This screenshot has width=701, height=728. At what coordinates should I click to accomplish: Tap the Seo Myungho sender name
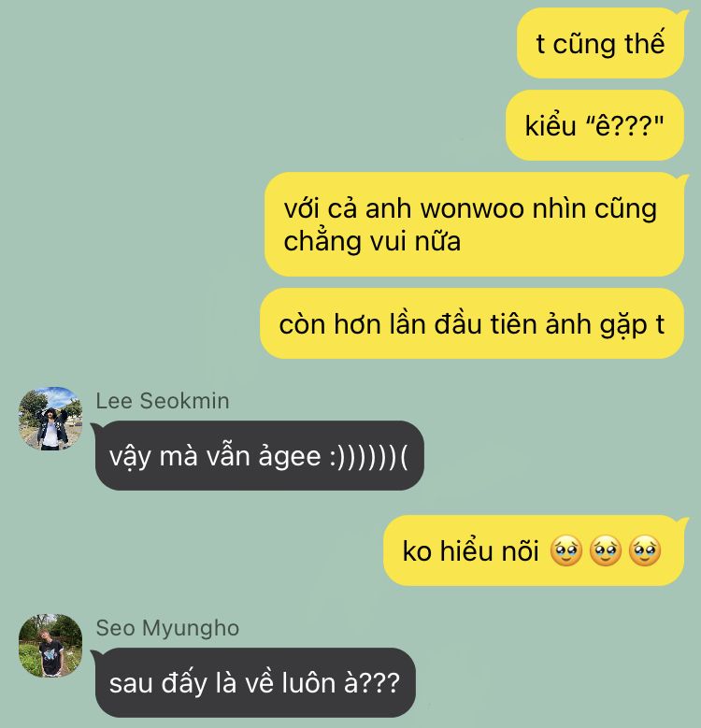pyautogui.click(x=167, y=628)
